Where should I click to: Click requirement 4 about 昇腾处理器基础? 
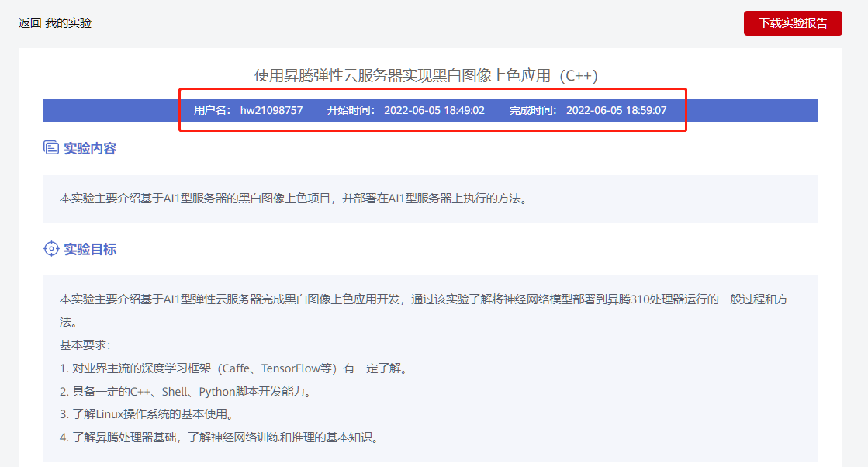[x=220, y=437]
